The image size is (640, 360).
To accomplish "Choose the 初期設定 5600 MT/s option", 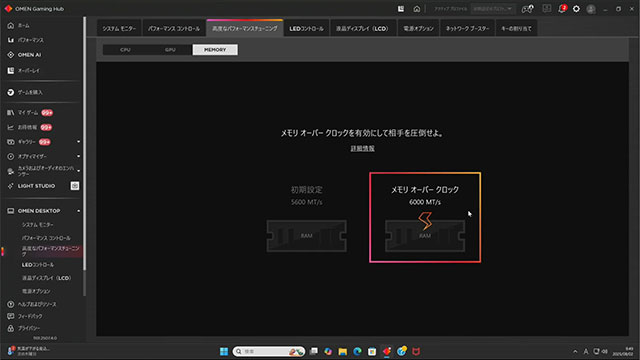I will 307,218.
